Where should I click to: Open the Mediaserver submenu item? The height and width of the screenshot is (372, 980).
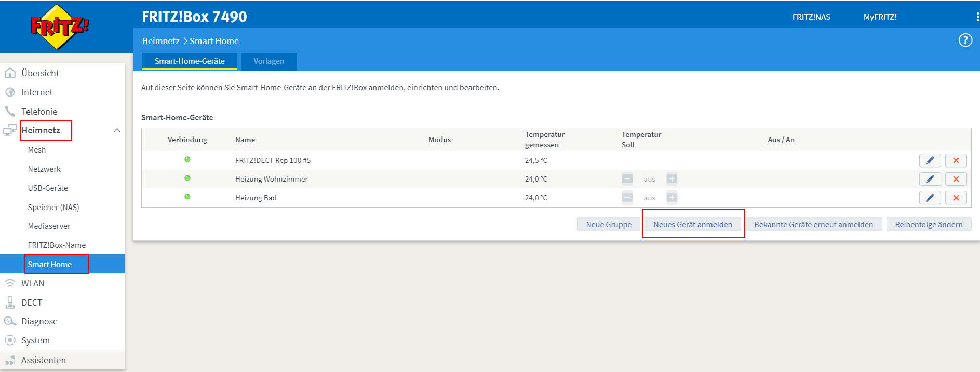[49, 226]
